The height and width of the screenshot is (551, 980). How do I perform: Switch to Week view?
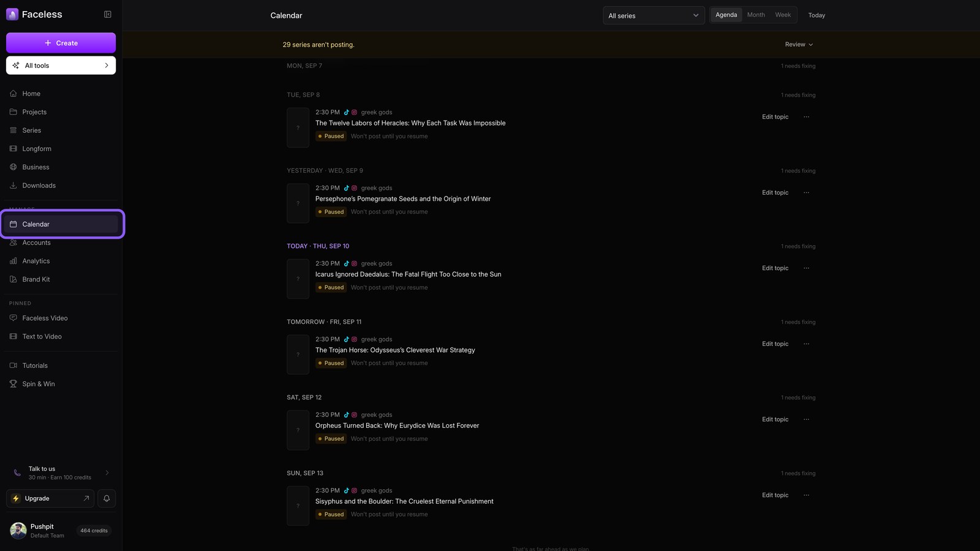coord(783,15)
